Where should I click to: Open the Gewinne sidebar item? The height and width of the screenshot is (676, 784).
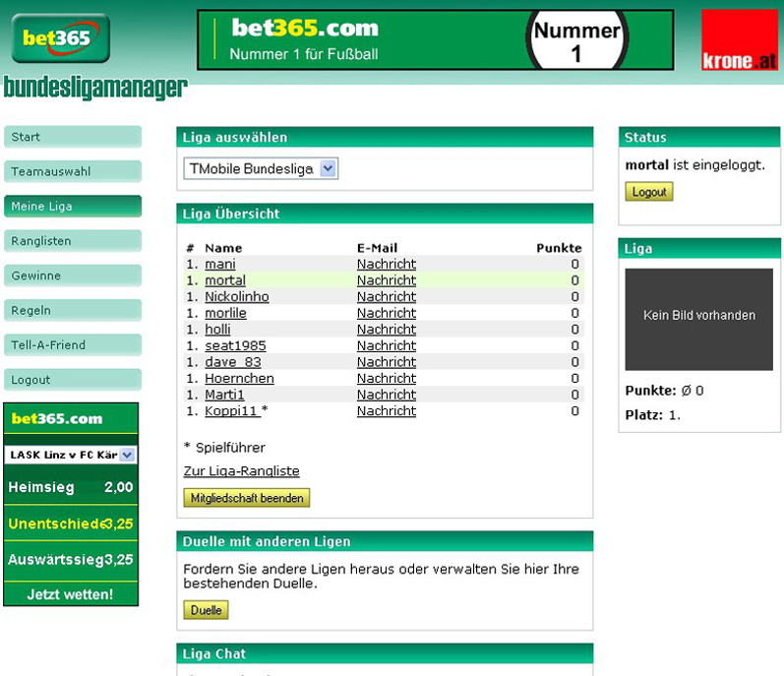coord(73,276)
